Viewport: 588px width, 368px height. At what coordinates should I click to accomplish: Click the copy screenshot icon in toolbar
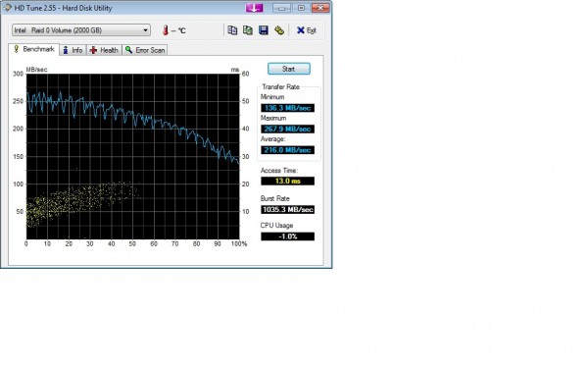[x=248, y=30]
